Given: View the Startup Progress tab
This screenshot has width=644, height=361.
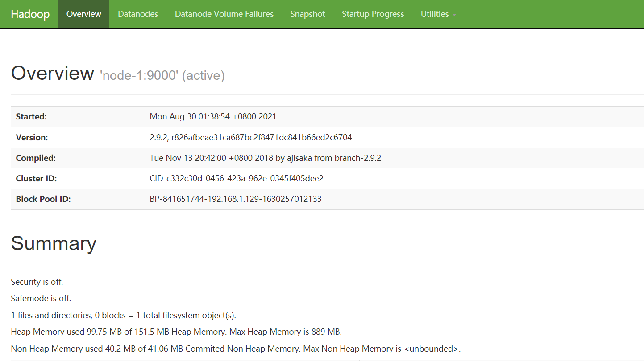Looking at the screenshot, I should [x=373, y=14].
